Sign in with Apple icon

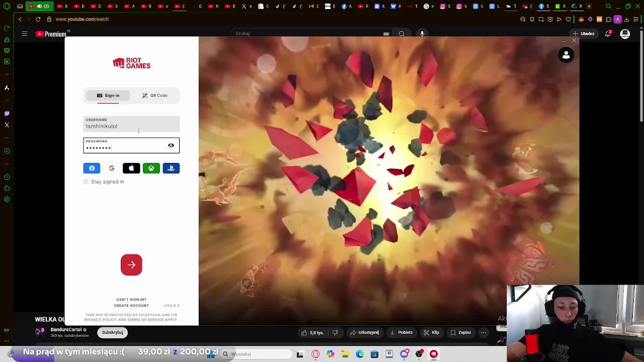pyautogui.click(x=131, y=168)
